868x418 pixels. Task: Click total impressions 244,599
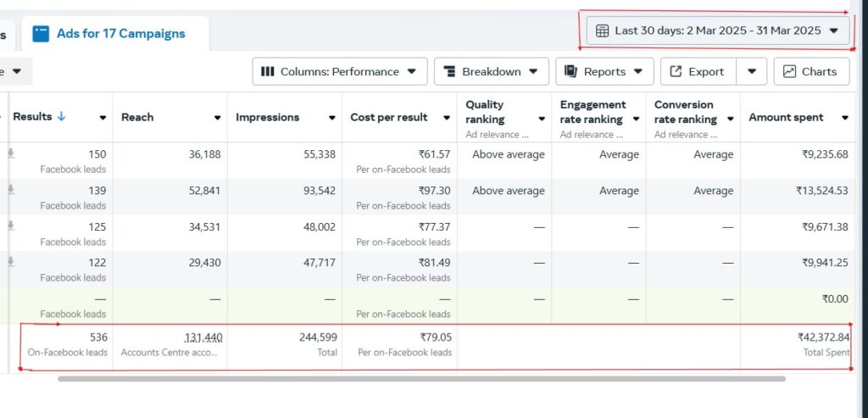pos(318,337)
